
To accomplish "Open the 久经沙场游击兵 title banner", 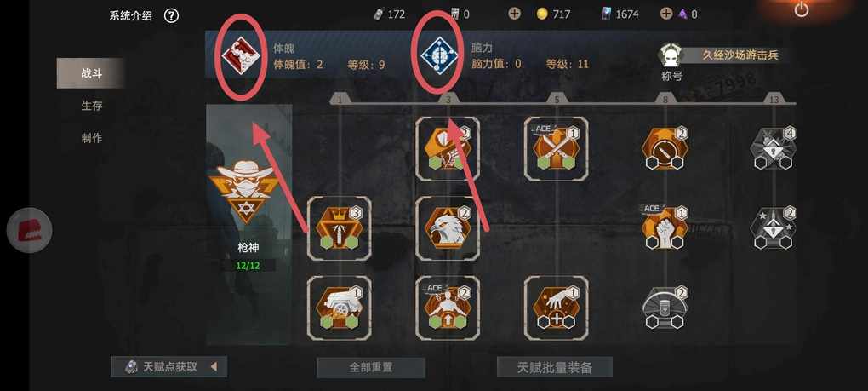I will [735, 55].
